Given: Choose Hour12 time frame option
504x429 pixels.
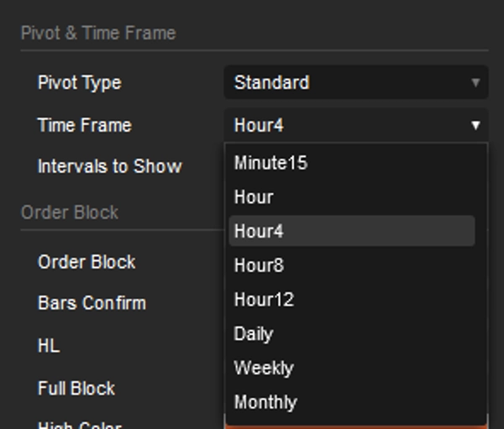Looking at the screenshot, I should point(264,300).
